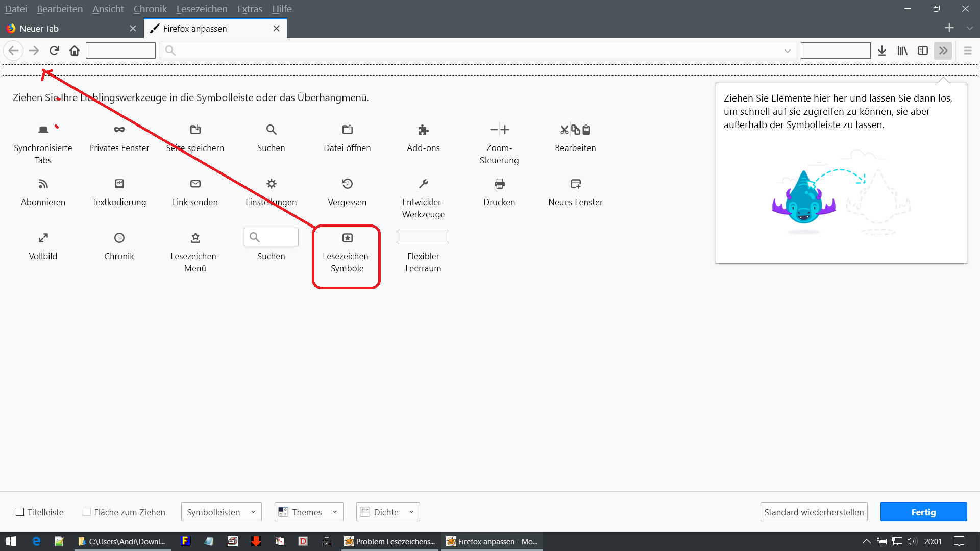Click the Privates Fenster mask icon
Image resolution: width=980 pixels, height=551 pixels.
119,130
